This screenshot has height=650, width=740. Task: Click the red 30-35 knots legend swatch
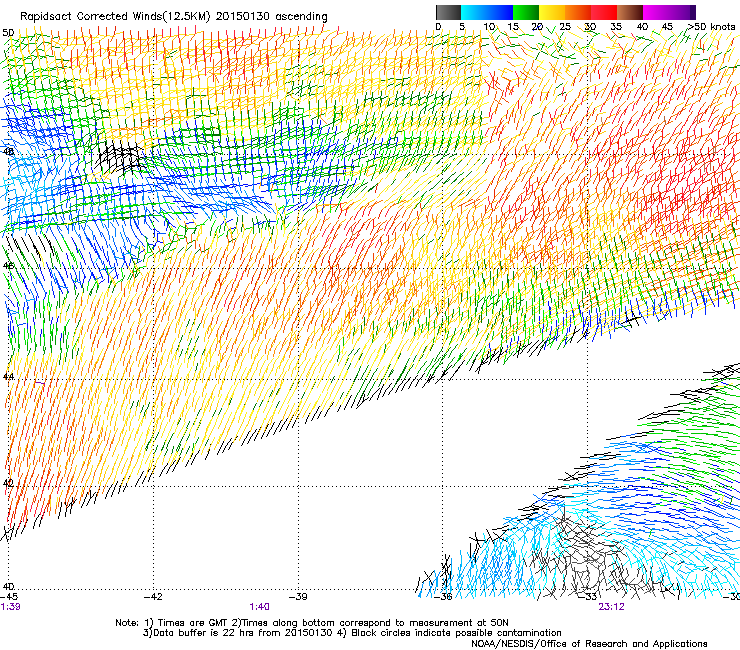click(604, 12)
